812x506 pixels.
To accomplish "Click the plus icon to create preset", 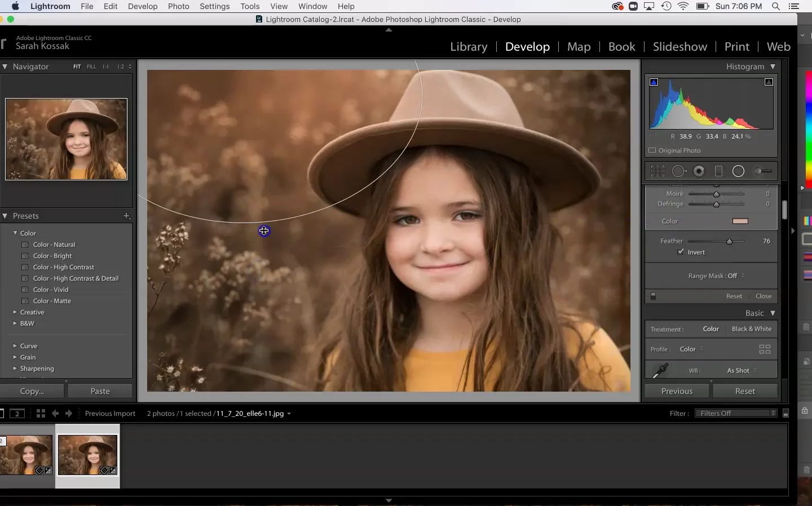I will pyautogui.click(x=126, y=216).
